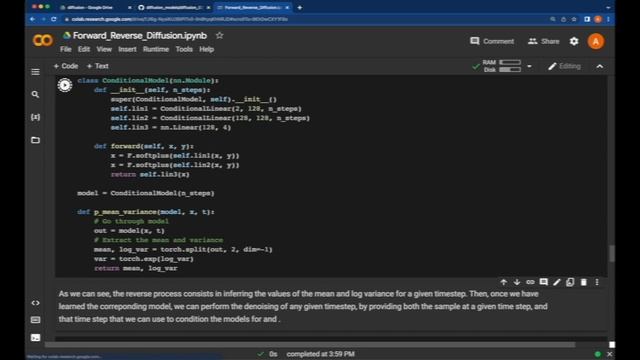The image size is (640, 360).
Task: Open the Insert menu
Action: pyautogui.click(x=127, y=49)
